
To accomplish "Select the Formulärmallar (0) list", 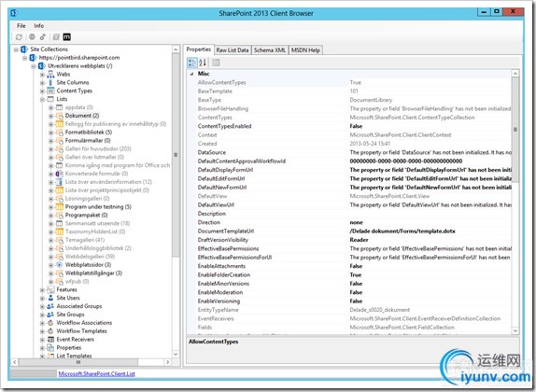I will [x=88, y=140].
